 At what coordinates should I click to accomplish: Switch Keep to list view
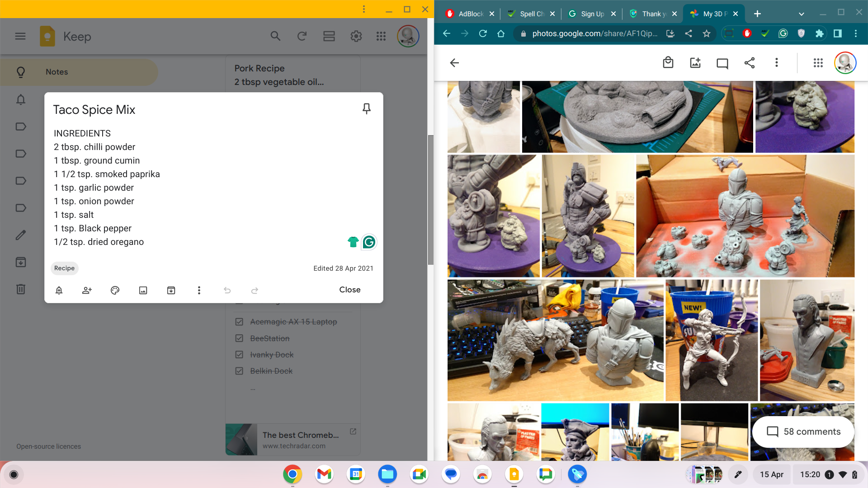point(329,36)
